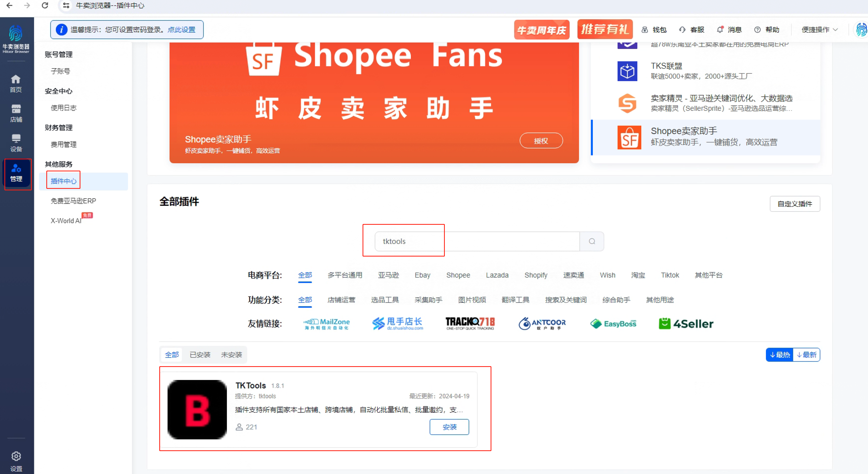The height and width of the screenshot is (474, 868).
Task: Open the 设备 device icon in the sidebar
Action: coord(16,143)
